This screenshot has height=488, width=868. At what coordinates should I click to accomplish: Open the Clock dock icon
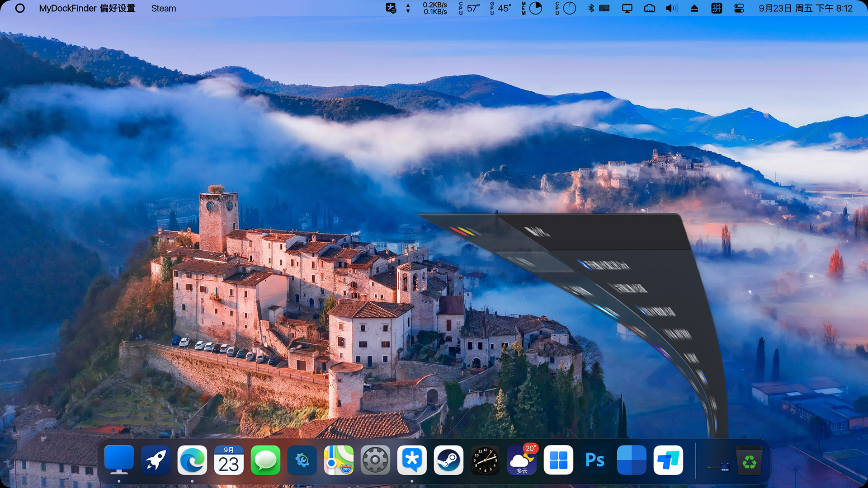[485, 460]
